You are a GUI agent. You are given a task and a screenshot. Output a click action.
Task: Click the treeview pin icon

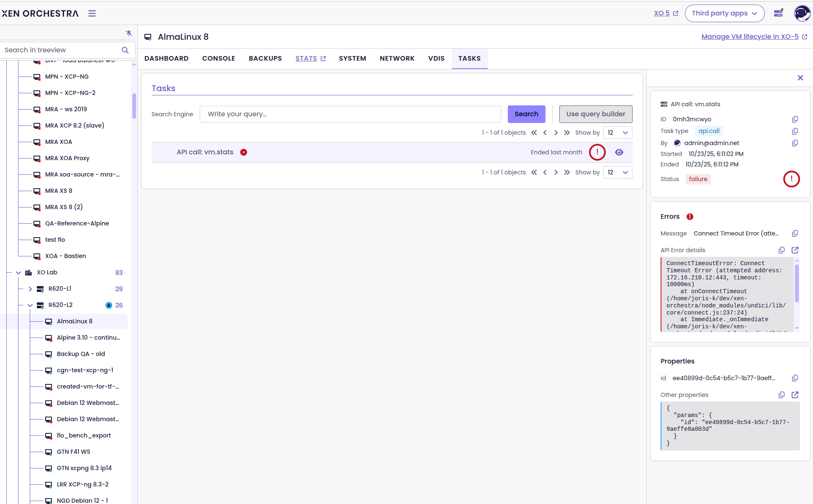[x=129, y=33]
